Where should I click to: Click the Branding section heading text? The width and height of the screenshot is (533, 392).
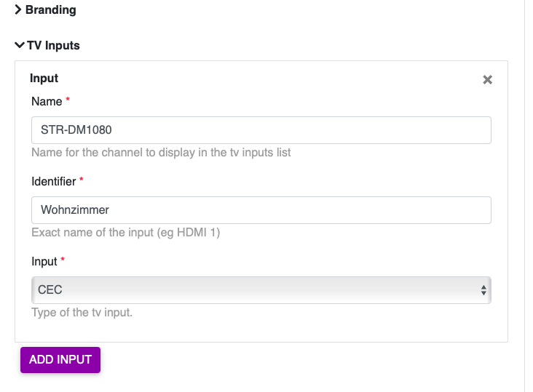pos(50,10)
